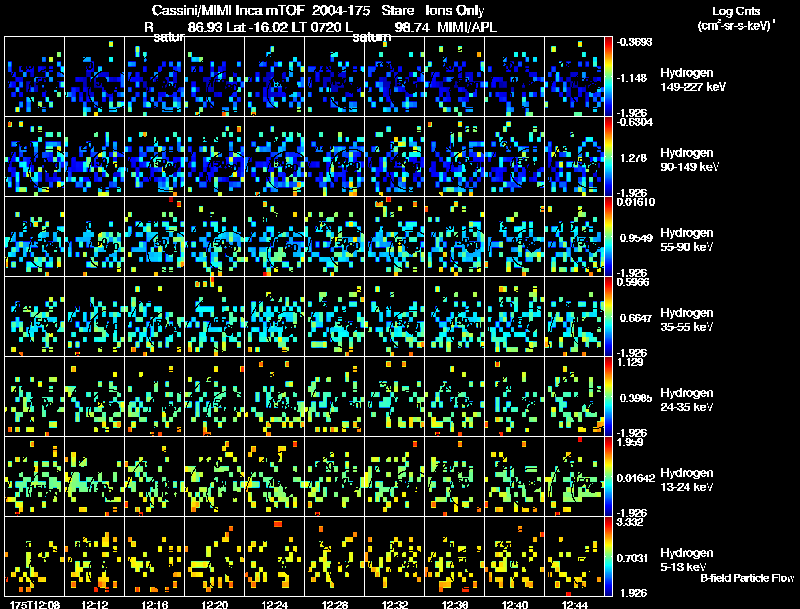
Task: Click the Hydrogen 90-149 keV panel at 12:36
Action: tap(455, 157)
